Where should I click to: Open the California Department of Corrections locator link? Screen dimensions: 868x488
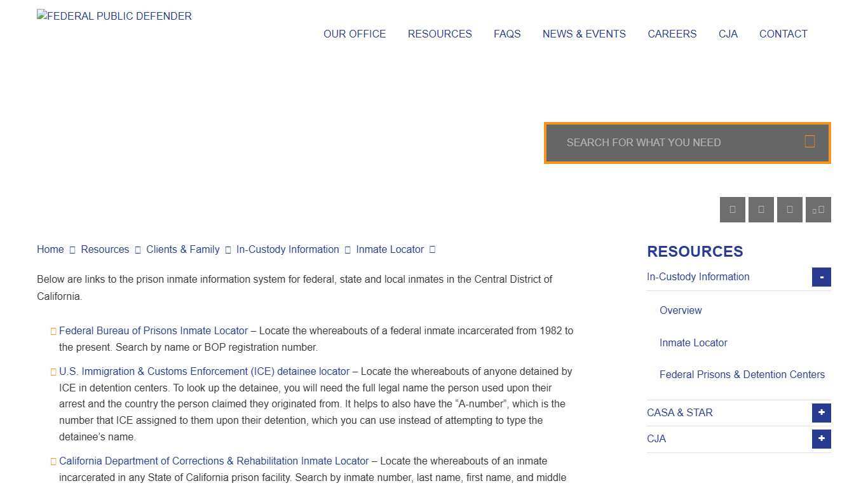[214, 461]
